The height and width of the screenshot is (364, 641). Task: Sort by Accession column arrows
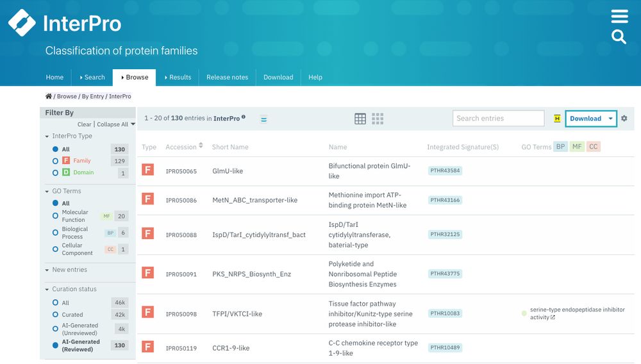click(x=201, y=145)
